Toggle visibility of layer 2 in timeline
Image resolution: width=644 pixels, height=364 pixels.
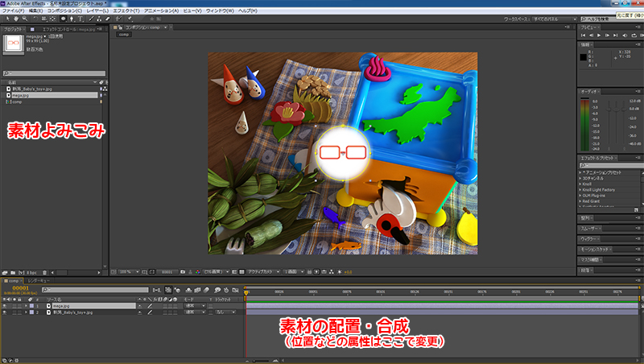pos(4,312)
